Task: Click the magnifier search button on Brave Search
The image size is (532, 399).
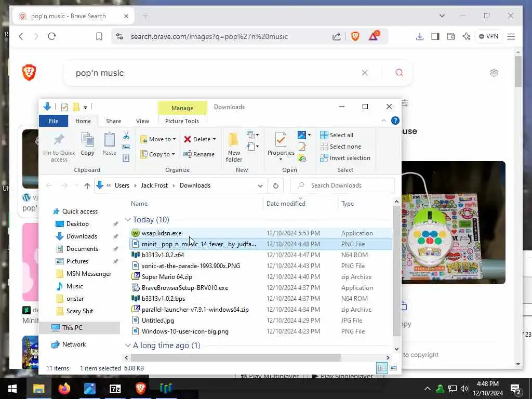Action: coord(400,73)
